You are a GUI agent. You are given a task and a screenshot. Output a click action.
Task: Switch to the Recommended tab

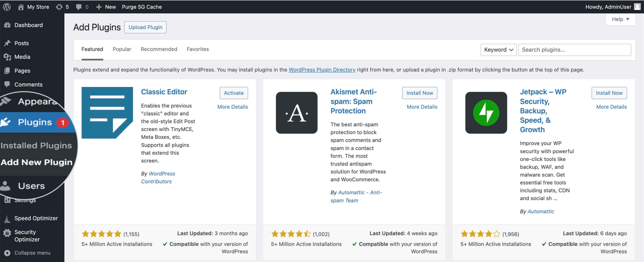click(x=159, y=49)
